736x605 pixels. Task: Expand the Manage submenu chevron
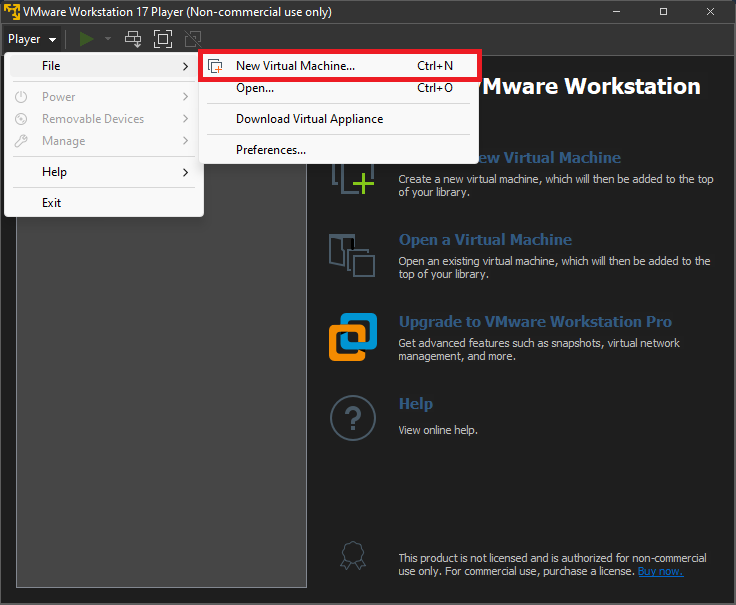coord(185,141)
